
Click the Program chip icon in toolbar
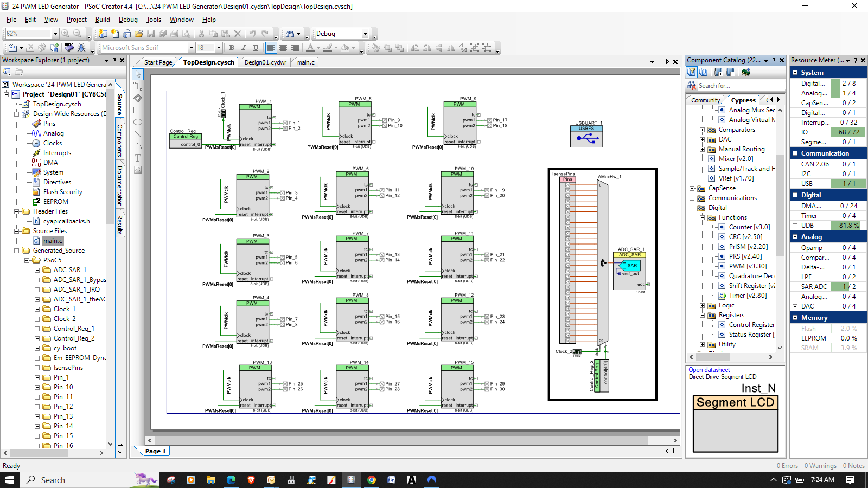click(x=69, y=48)
